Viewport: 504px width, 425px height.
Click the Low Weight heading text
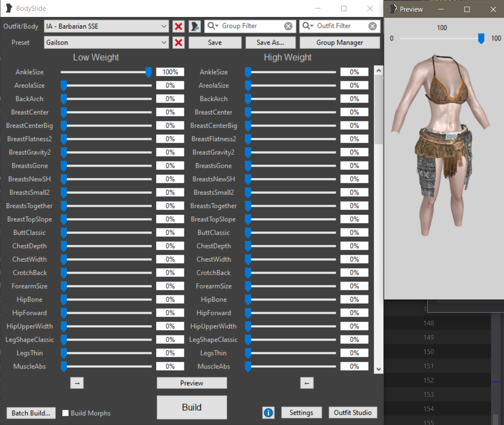[96, 58]
